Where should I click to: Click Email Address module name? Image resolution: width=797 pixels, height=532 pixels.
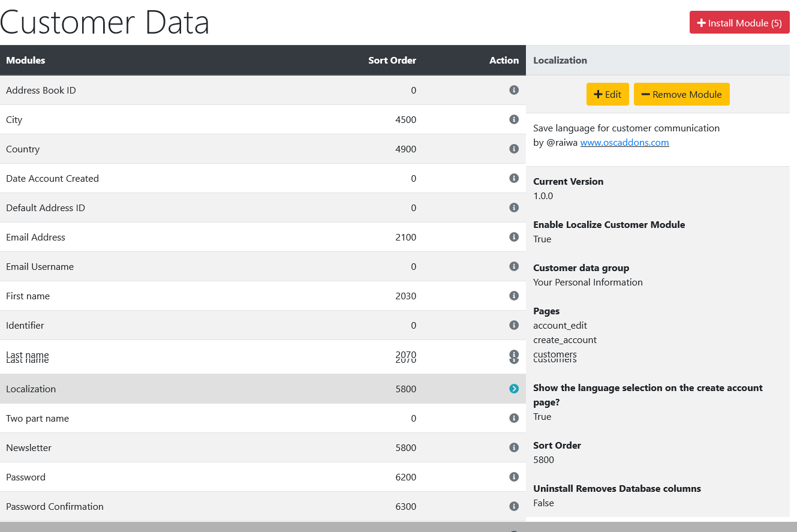coord(35,238)
